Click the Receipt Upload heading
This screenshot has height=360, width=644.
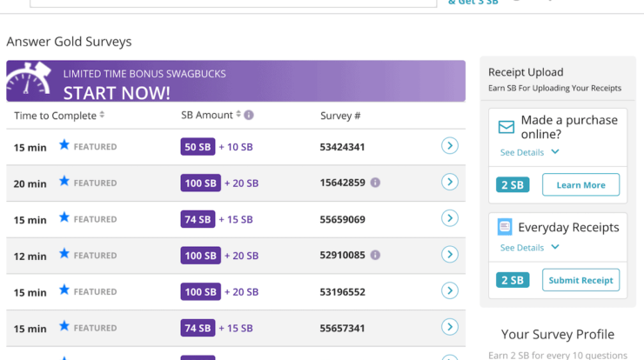[526, 72]
